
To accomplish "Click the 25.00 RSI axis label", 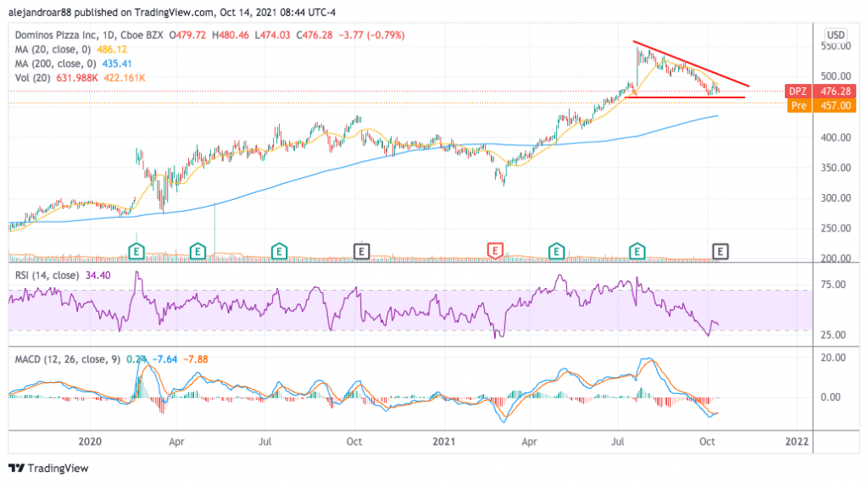I will pos(833,336).
